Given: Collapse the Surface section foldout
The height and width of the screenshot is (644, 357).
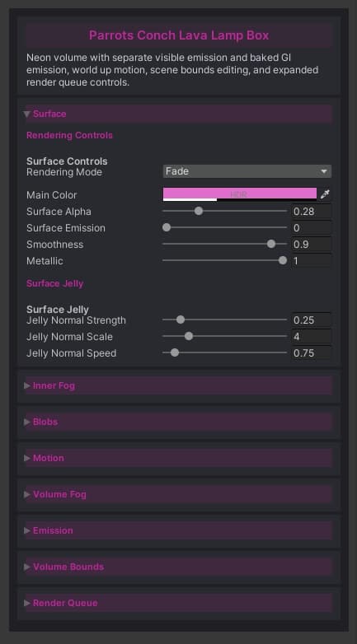Looking at the screenshot, I should point(178,114).
